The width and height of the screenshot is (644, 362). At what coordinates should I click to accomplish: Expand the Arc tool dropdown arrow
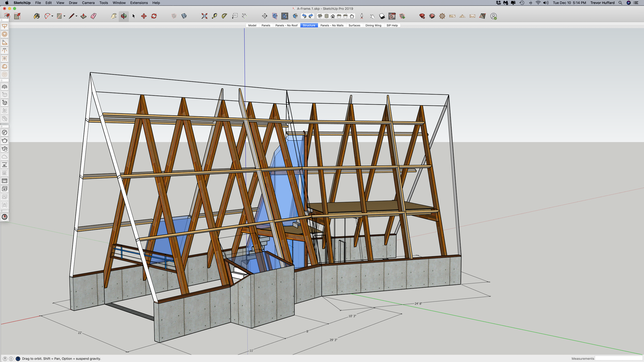tap(52, 16)
